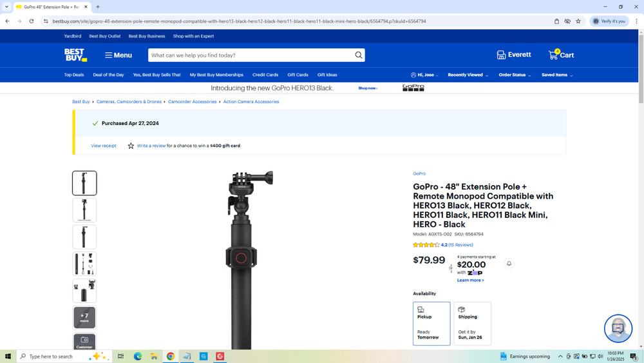Open the 15 Reviews link
644x363 pixels.
pos(460,244)
